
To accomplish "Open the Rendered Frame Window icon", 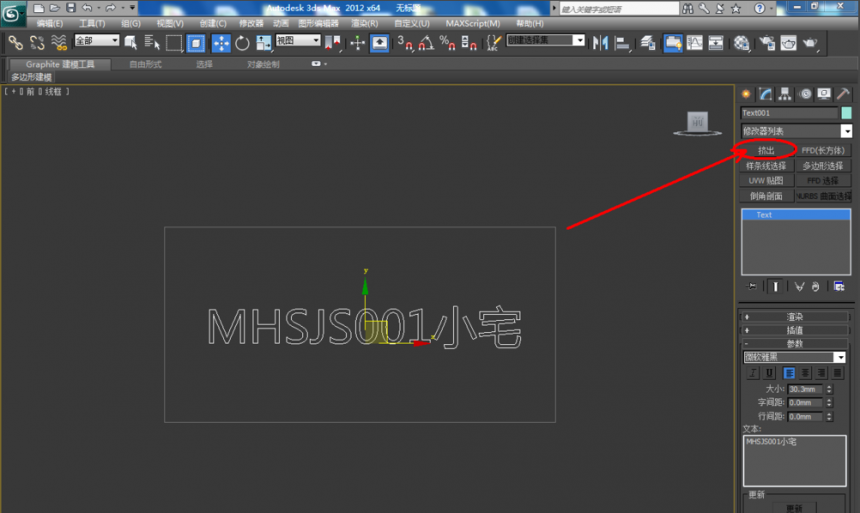I will click(x=788, y=43).
